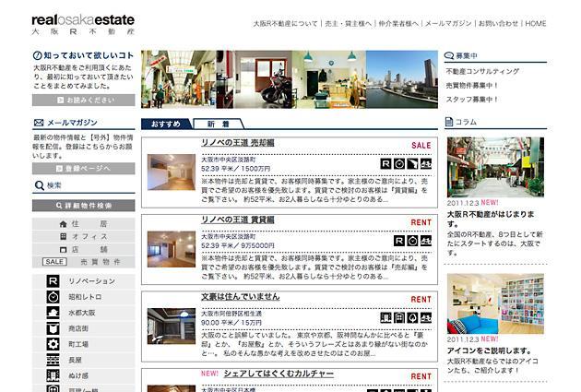Click the '52.39 平米／1500万円' text

[x=236, y=169]
